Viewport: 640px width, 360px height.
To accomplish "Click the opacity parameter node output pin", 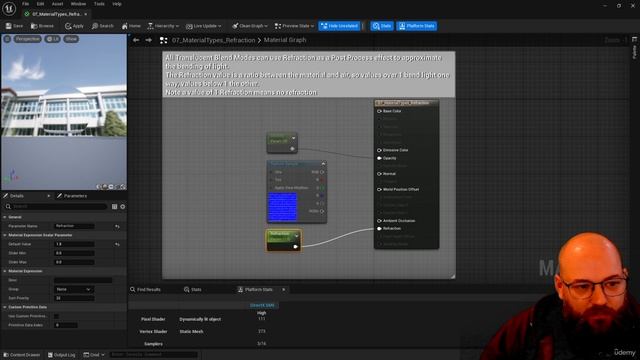I will coord(292,149).
